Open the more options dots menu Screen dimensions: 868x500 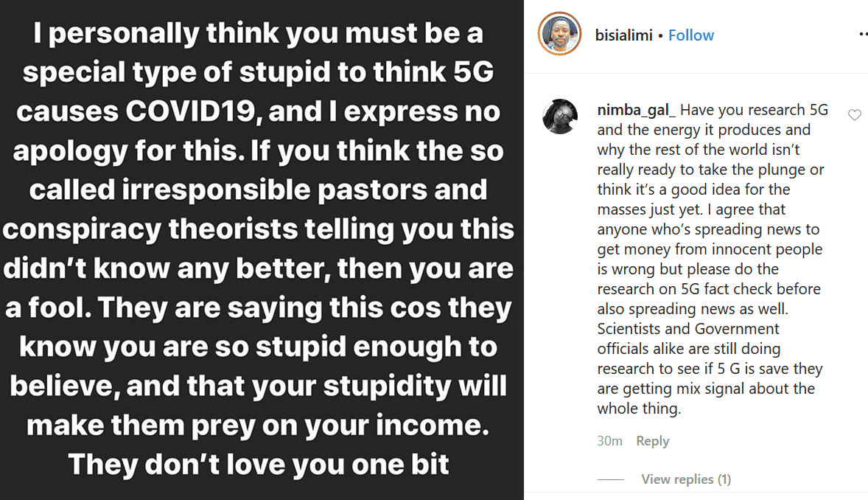863,35
